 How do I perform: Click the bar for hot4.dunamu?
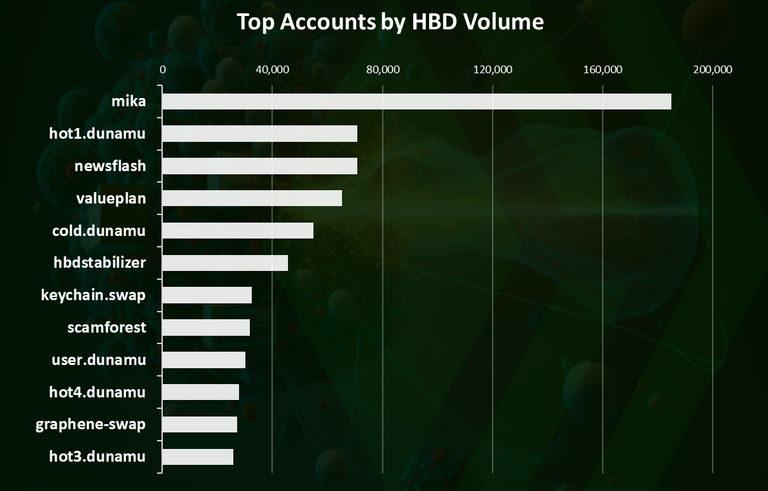coord(200,393)
